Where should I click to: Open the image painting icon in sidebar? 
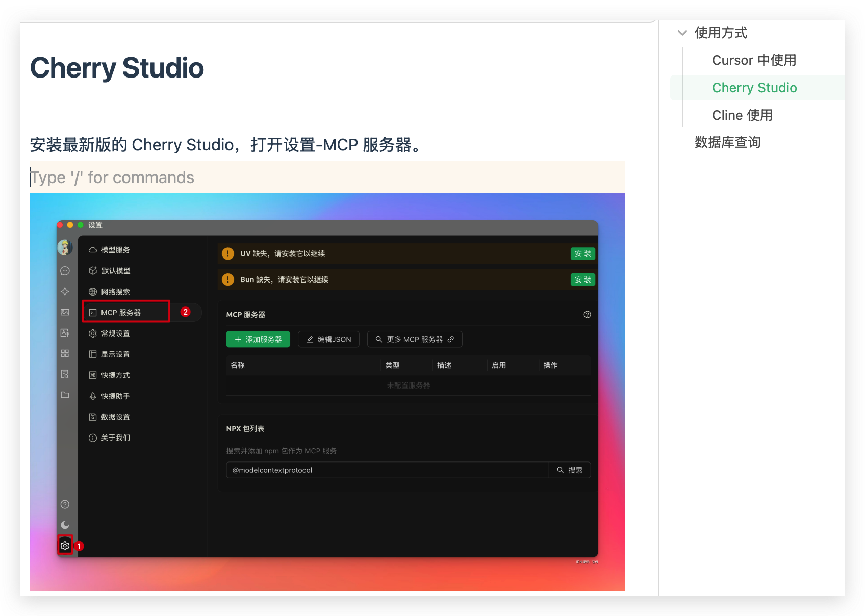[x=65, y=312]
